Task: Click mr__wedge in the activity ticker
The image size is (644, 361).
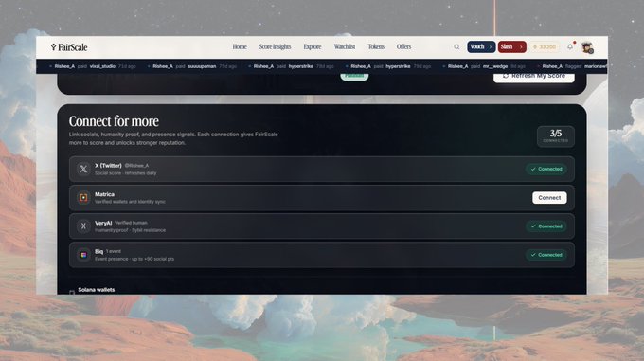Action: [x=495, y=66]
